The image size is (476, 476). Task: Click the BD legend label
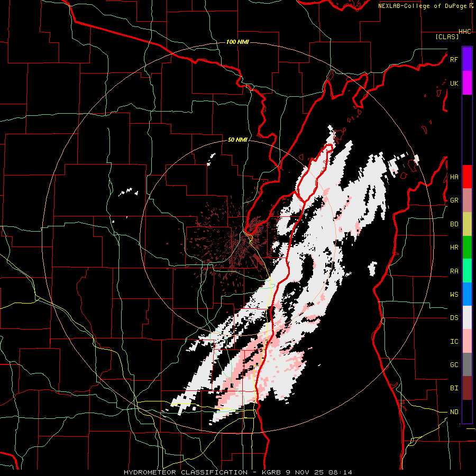point(454,224)
